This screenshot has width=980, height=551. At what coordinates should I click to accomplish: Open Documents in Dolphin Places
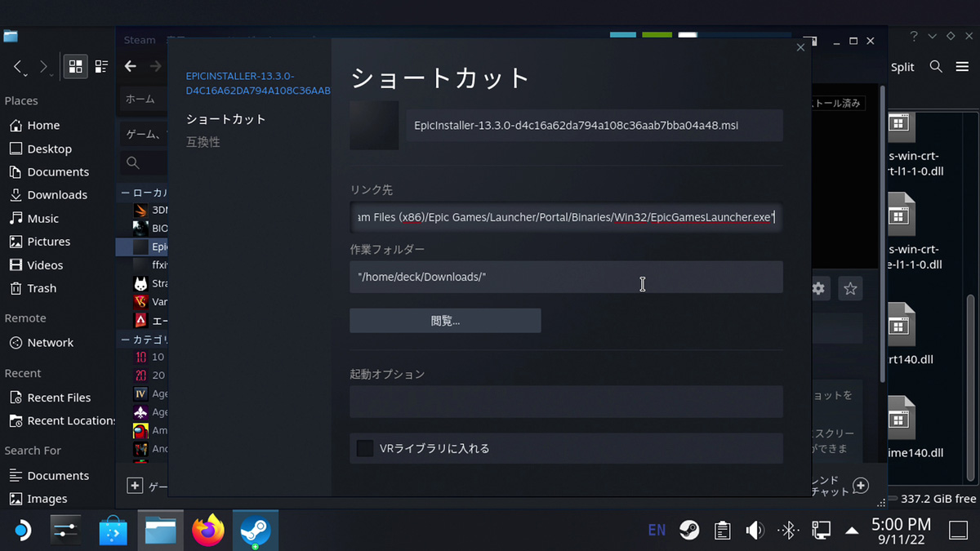coord(59,171)
